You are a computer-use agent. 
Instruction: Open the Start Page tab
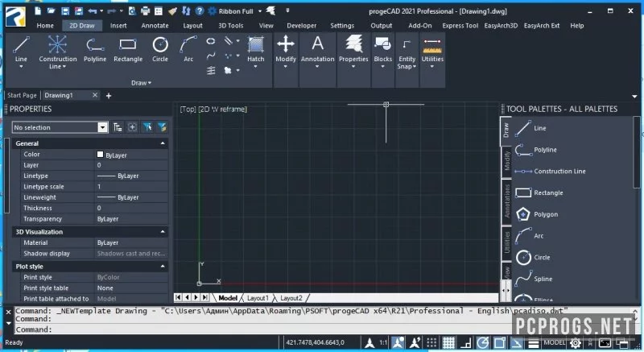click(22, 95)
